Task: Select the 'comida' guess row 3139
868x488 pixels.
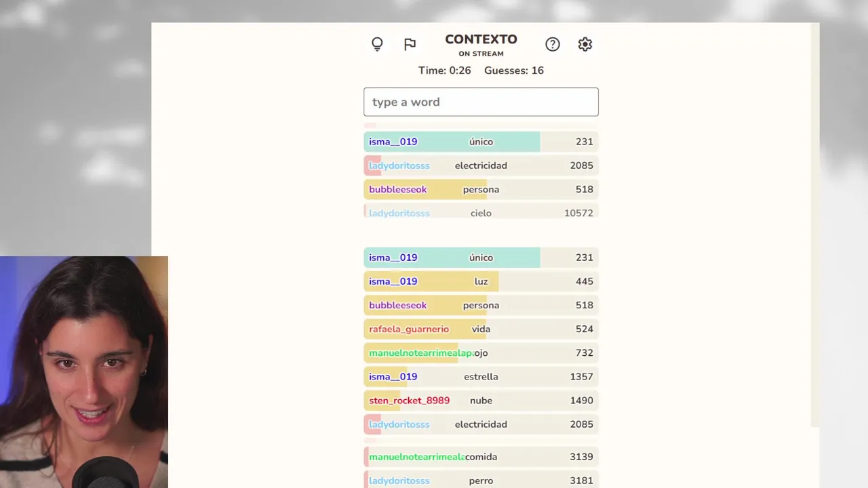Action: click(481, 457)
